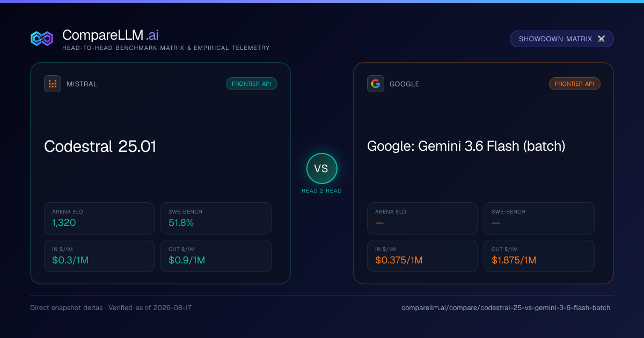
Task: Open the comparellm.ai compare URL link
Action: 506,307
